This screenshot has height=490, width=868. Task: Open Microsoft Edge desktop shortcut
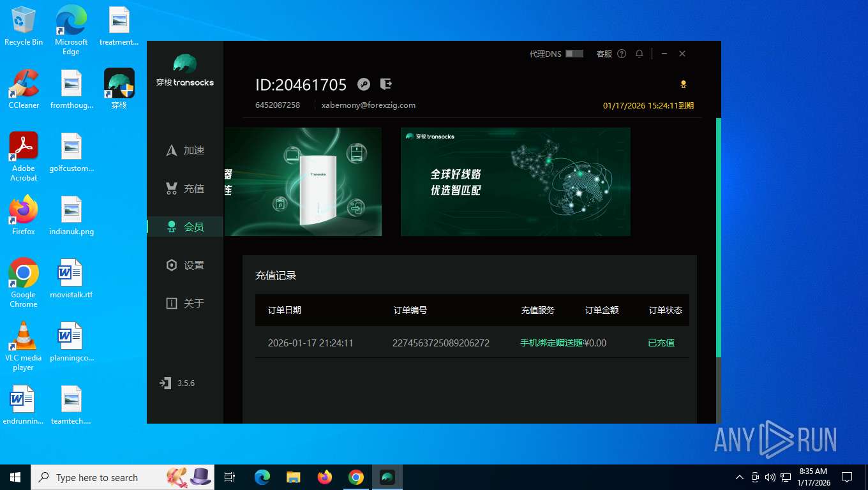coord(71,31)
